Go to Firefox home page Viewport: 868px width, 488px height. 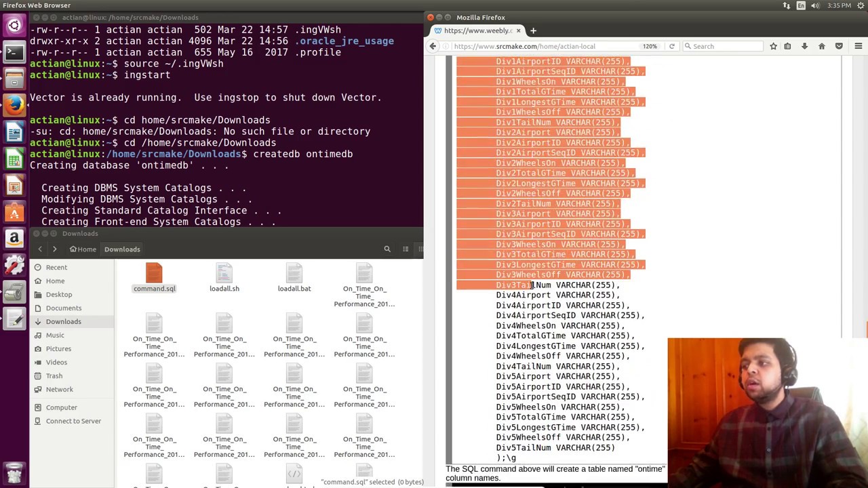(x=821, y=46)
